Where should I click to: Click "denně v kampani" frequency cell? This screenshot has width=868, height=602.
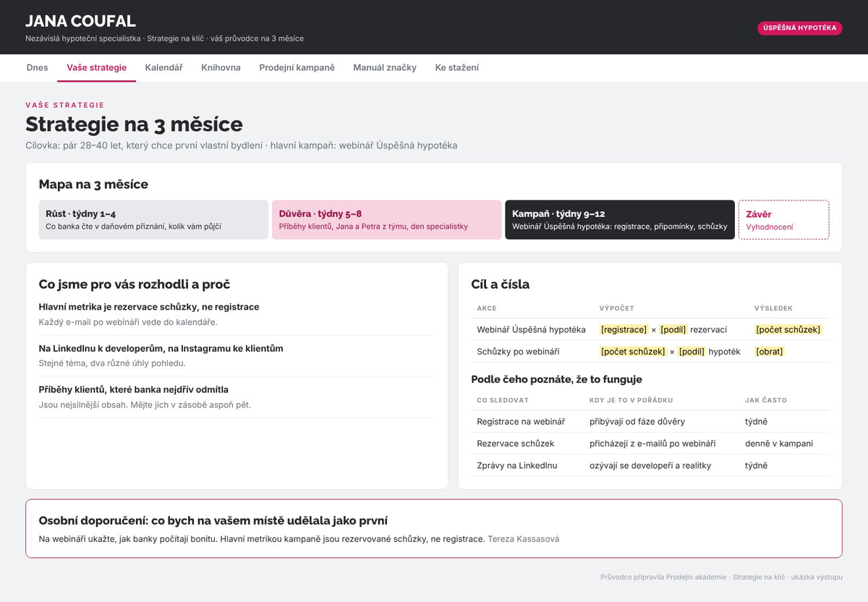tap(779, 444)
